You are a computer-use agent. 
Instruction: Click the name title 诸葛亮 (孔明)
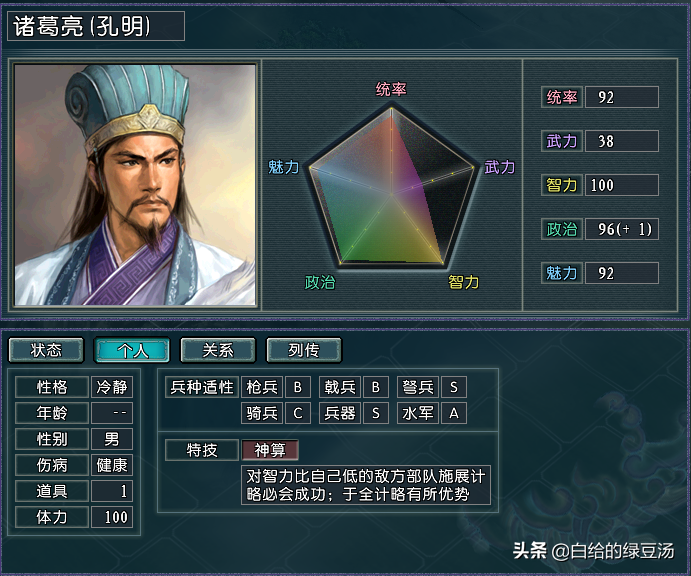pos(96,26)
